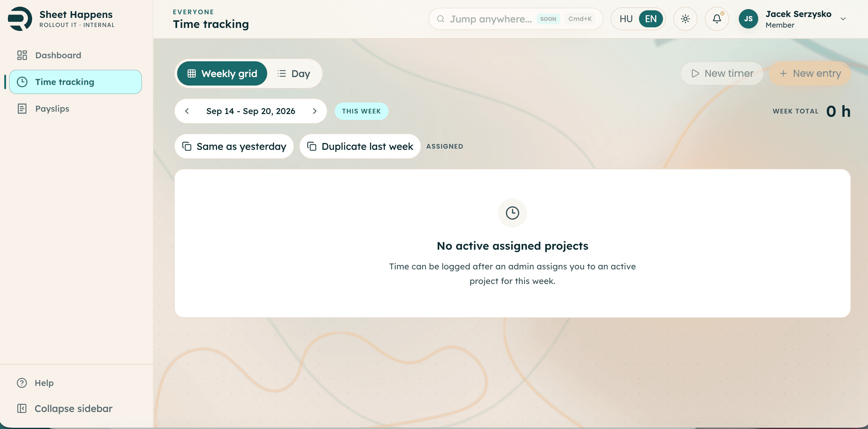
Task: Click the search magnifier icon
Action: (x=440, y=19)
